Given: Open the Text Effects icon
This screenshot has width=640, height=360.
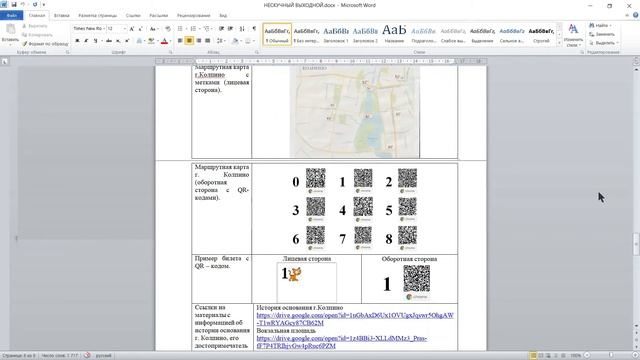Looking at the screenshot, I should 139,41.
